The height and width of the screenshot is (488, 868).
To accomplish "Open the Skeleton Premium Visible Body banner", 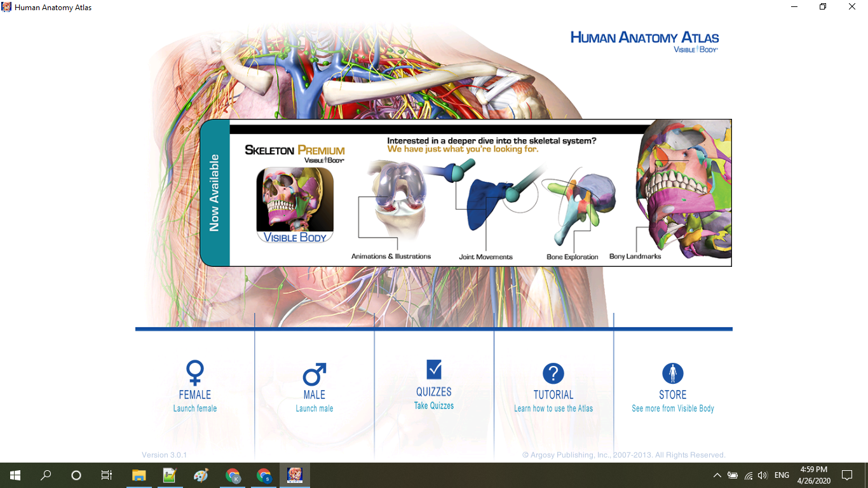I will pos(466,193).
